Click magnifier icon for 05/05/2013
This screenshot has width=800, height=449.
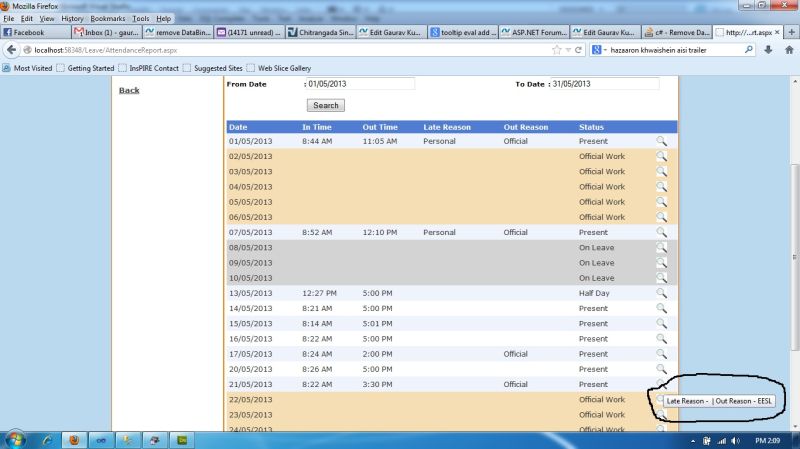tap(661, 202)
